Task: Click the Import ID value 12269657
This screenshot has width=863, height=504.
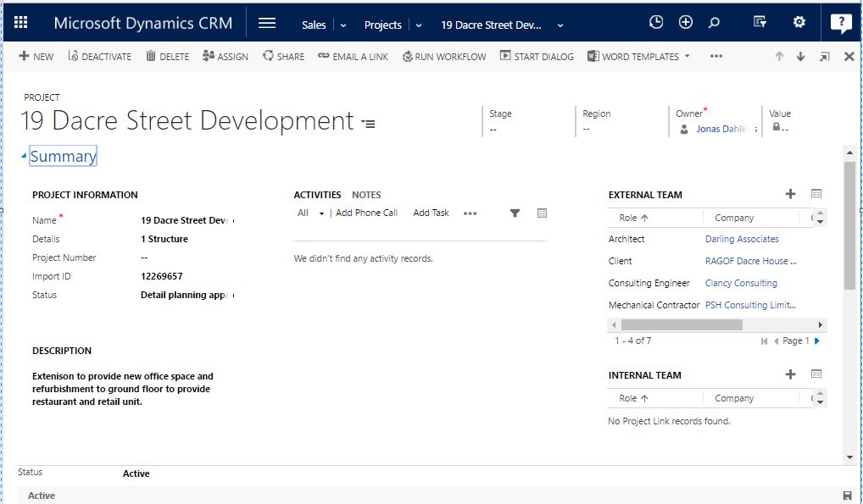Action: point(161,276)
